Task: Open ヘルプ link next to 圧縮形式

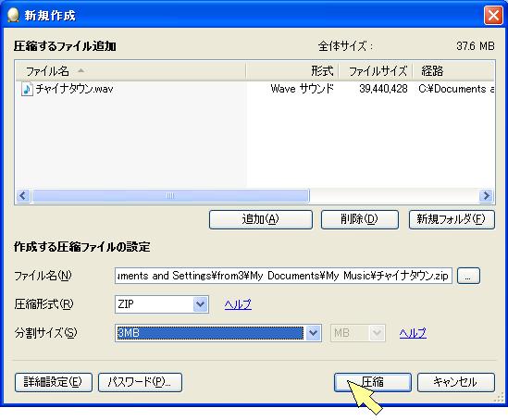Action: tap(238, 304)
